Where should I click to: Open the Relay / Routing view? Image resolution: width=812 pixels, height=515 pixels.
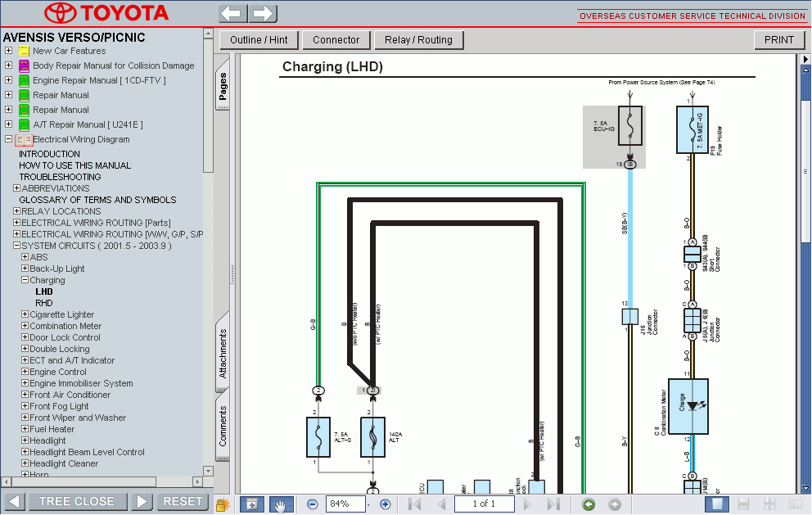pyautogui.click(x=418, y=40)
